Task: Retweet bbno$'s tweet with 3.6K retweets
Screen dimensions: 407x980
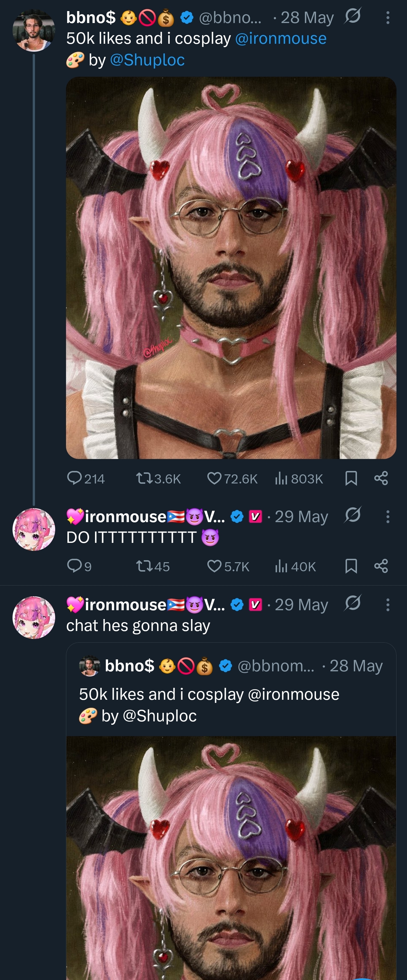Action: tap(144, 478)
